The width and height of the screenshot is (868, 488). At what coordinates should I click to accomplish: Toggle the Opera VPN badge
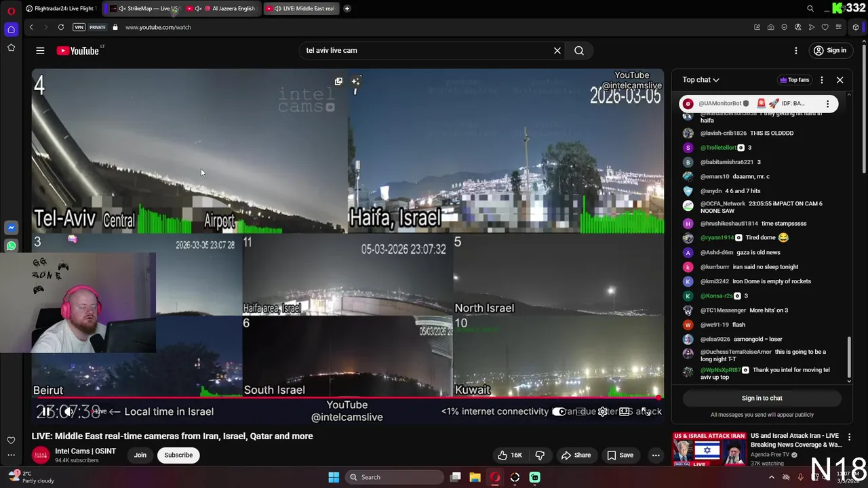pyautogui.click(x=79, y=27)
